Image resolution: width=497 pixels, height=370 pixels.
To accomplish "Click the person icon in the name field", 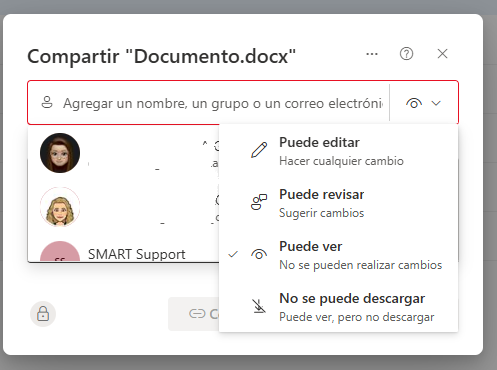I will pyautogui.click(x=47, y=103).
